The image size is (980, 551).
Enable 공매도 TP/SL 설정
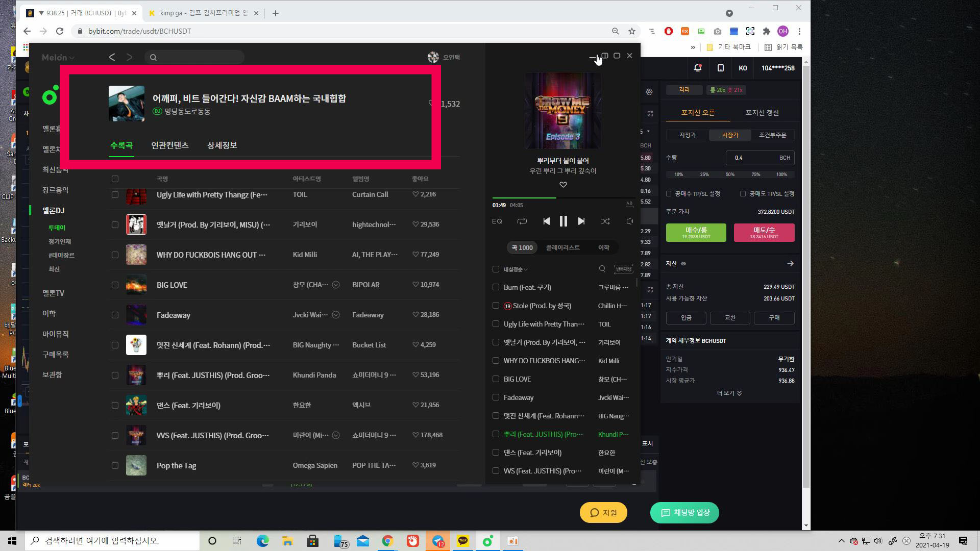pos(743,193)
